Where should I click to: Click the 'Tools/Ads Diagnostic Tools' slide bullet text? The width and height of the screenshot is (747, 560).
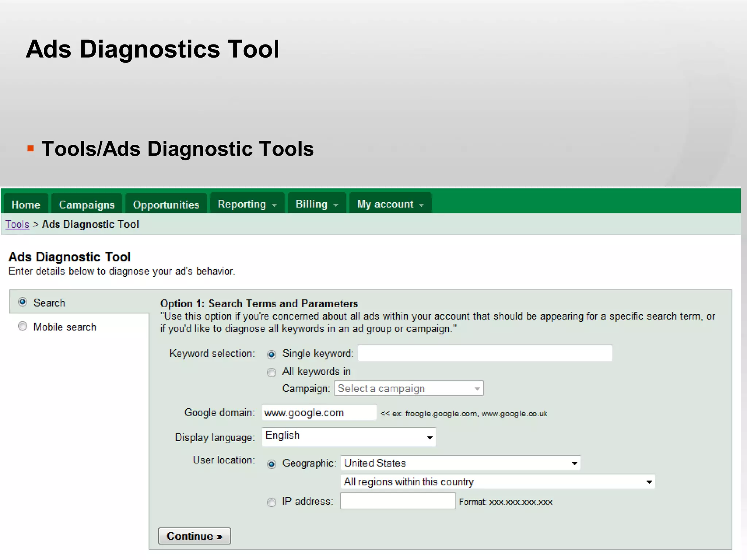click(x=178, y=149)
